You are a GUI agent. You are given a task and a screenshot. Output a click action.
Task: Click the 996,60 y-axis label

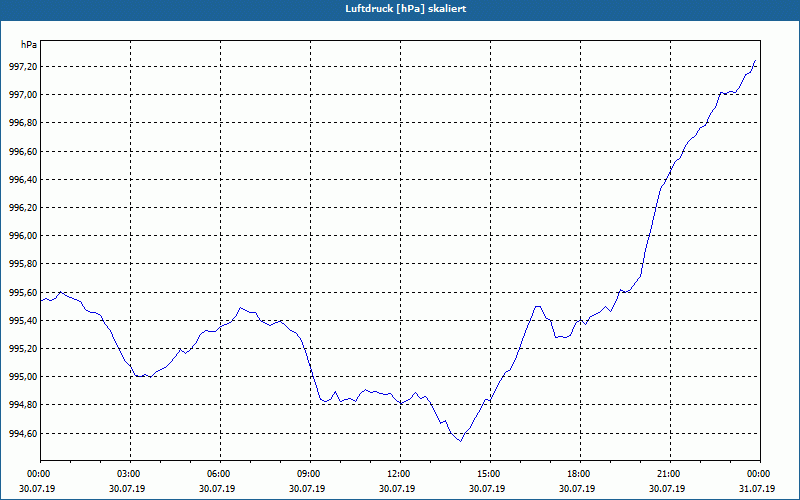pos(22,152)
